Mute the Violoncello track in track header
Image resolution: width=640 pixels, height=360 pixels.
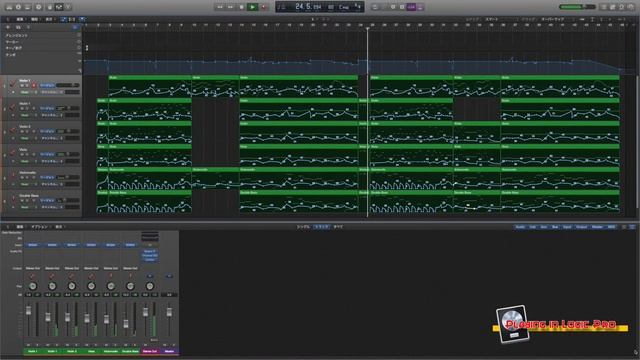pos(22,178)
